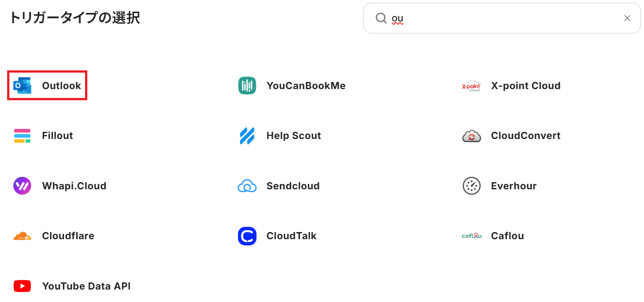Click the Whapi.Cloud purple icon
Viewport: 644px width, 302px height.
click(x=22, y=186)
